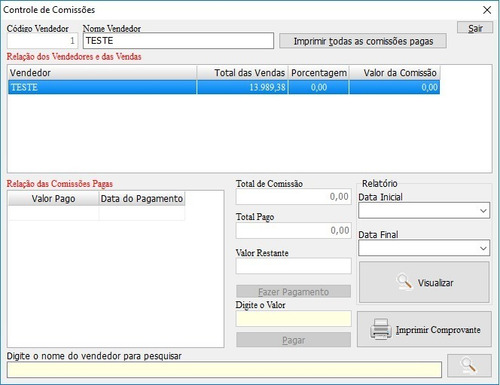Click the Porcentagem 0,00 cell in TESTE row
The height and width of the screenshot is (385, 500).
[319, 87]
